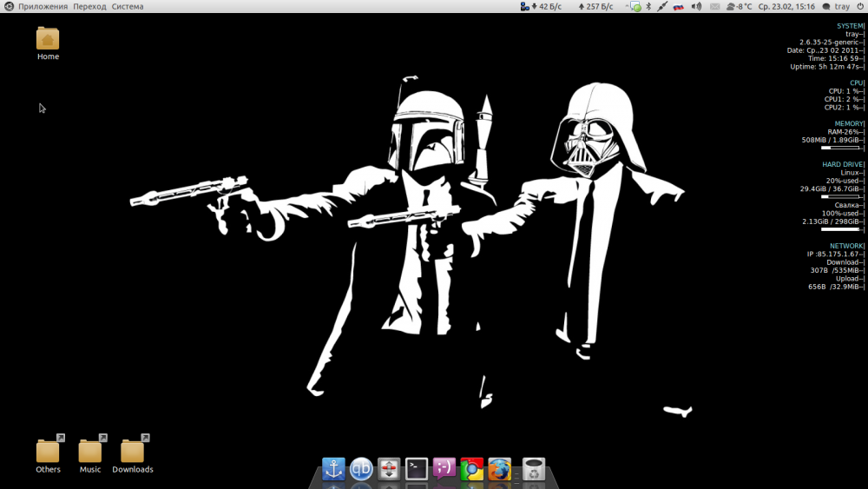The image size is (868, 489).
Task: Open the Система menu
Action: click(x=128, y=7)
